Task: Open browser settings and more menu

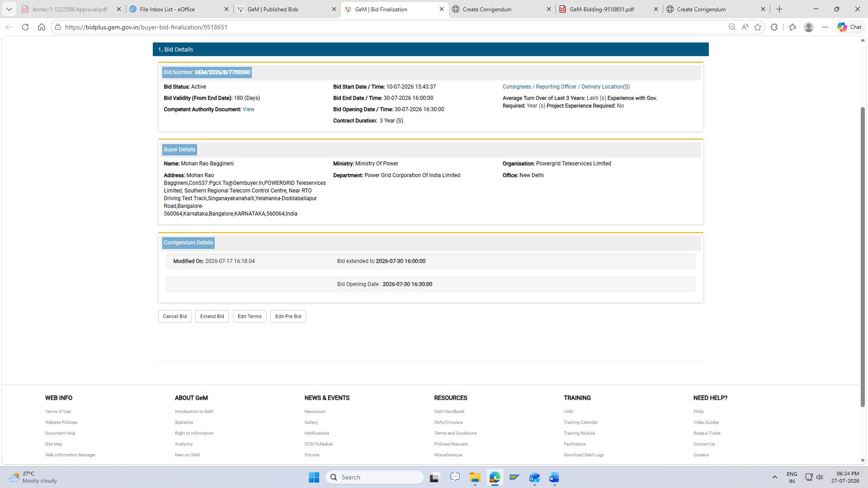Action: (825, 27)
